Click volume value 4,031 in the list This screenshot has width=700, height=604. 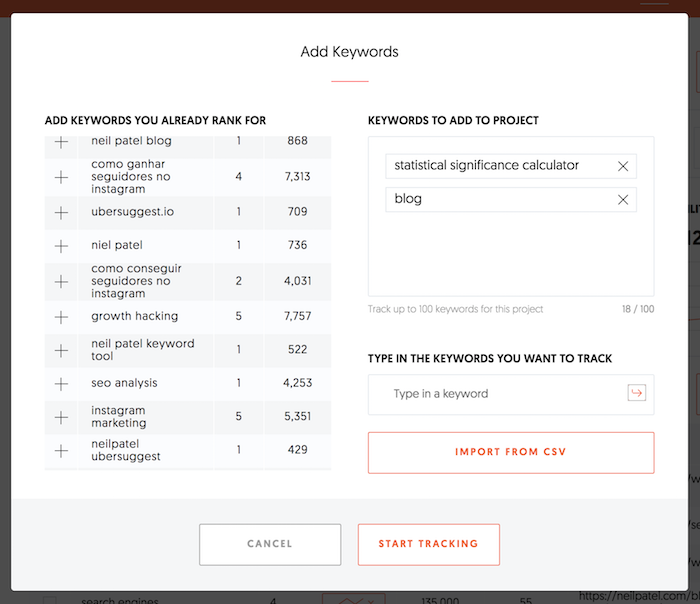(297, 281)
